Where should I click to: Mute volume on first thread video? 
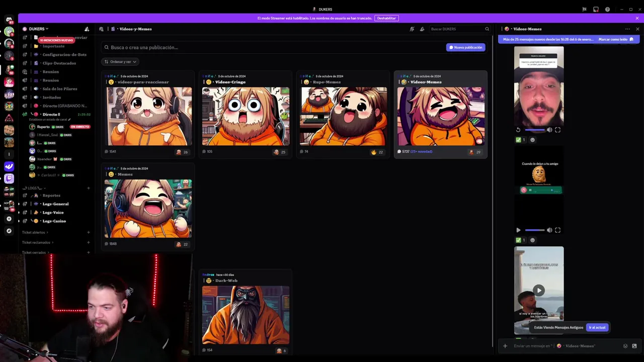click(549, 130)
